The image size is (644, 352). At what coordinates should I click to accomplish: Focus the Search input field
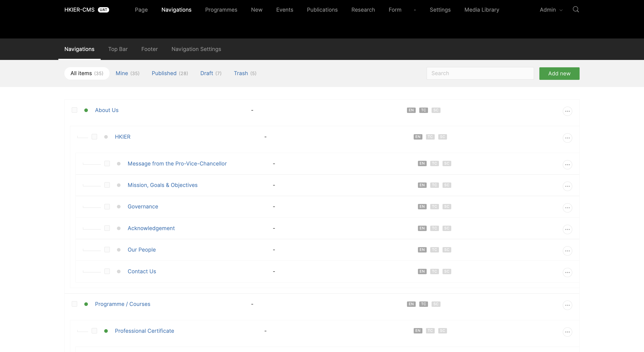[480, 73]
